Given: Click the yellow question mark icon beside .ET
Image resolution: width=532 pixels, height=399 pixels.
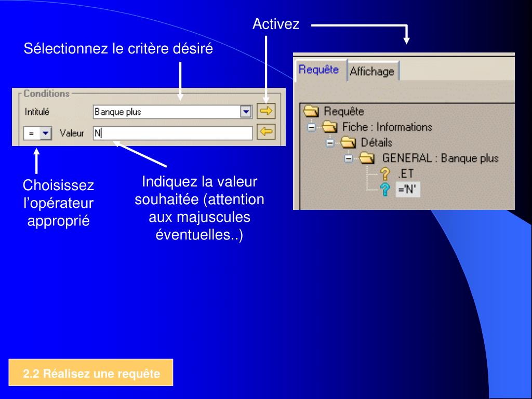Looking at the screenshot, I should [385, 174].
